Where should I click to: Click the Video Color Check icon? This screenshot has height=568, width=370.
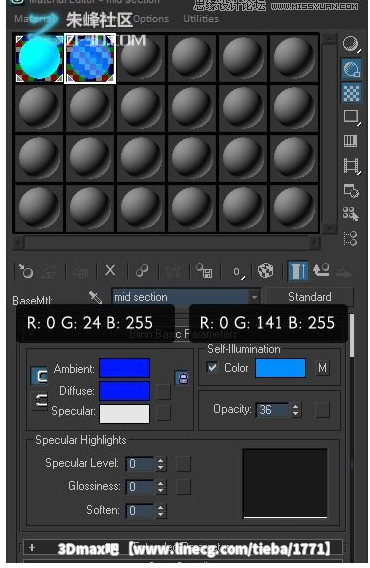tap(351, 141)
